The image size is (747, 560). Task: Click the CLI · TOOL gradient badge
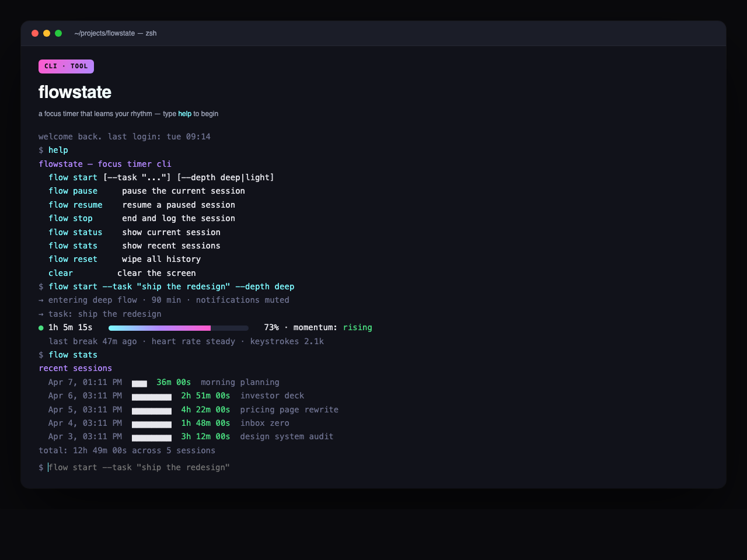(66, 66)
